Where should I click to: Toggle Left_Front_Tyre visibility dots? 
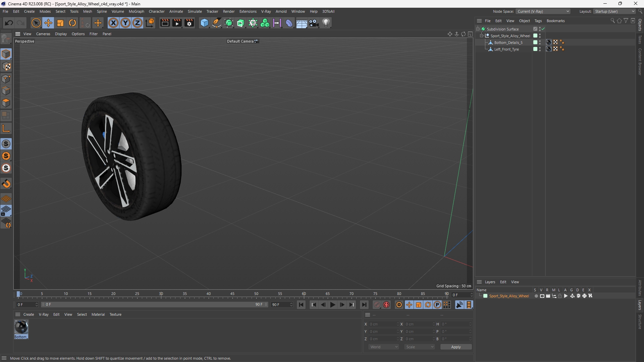pos(540,49)
